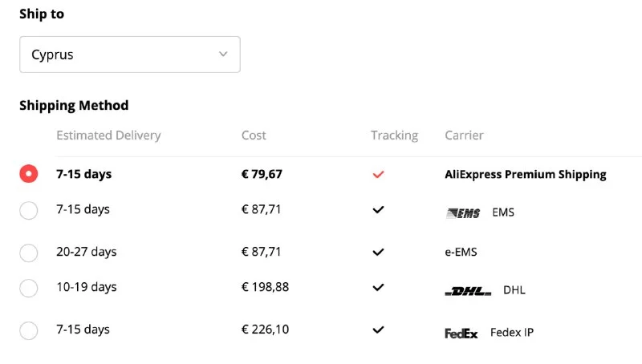Click the tracking checkmark in the EMS row
The height and width of the screenshot is (364, 642).
pos(379,210)
